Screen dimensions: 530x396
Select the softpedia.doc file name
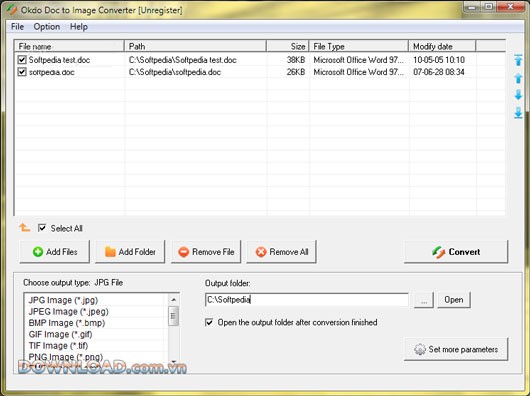point(52,72)
